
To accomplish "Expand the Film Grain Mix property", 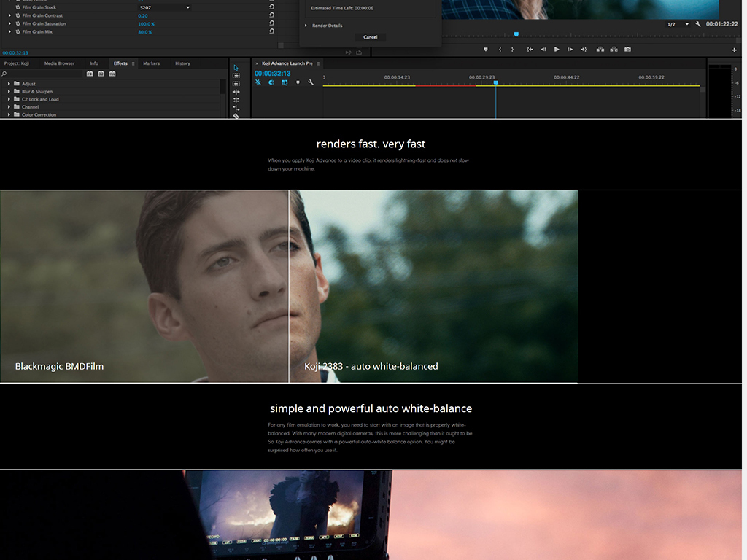I will click(9, 31).
